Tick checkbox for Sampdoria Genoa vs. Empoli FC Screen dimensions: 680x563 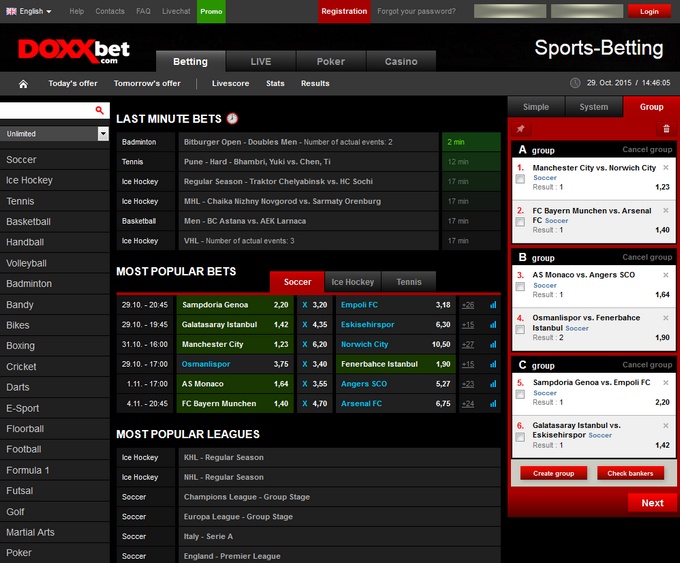[x=520, y=394]
